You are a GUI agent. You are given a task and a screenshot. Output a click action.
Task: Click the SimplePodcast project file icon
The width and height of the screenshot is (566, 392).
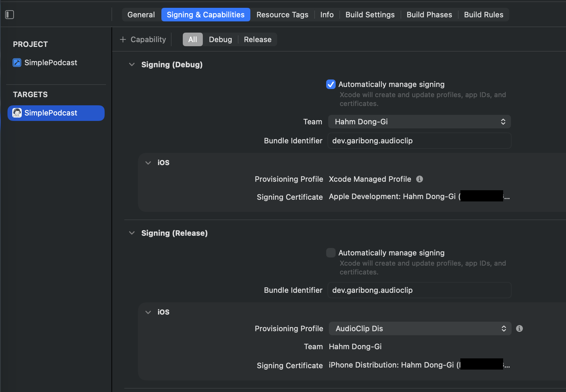point(17,63)
